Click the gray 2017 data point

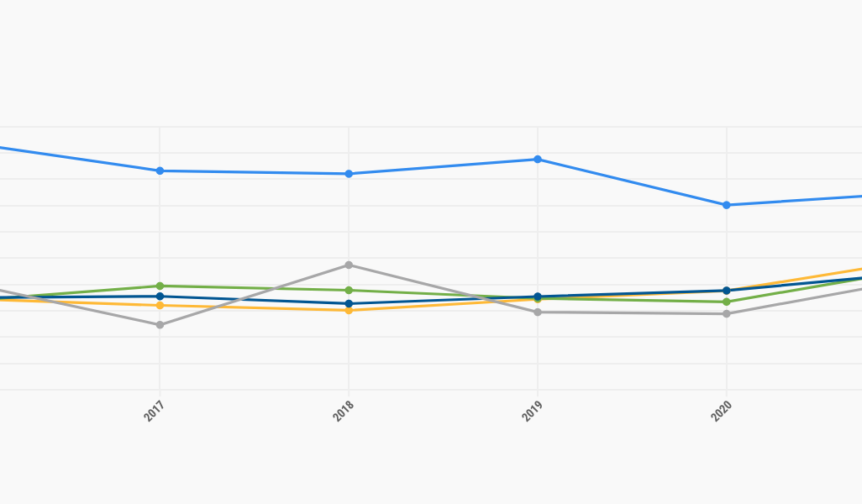coord(160,324)
